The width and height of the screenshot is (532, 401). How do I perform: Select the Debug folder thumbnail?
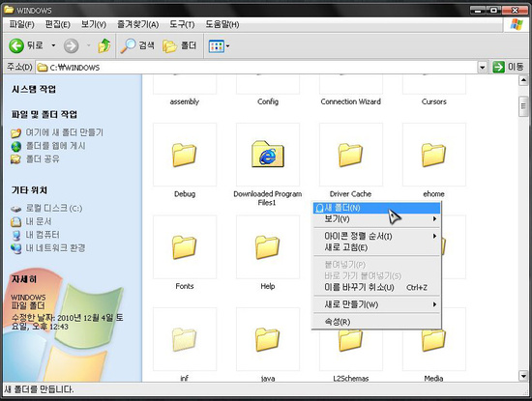click(x=185, y=155)
